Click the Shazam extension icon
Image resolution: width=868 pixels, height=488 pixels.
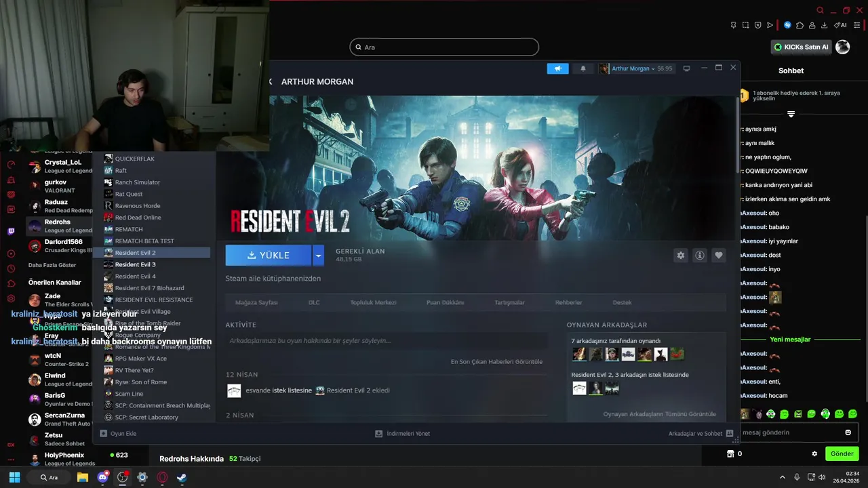pyautogui.click(x=787, y=25)
